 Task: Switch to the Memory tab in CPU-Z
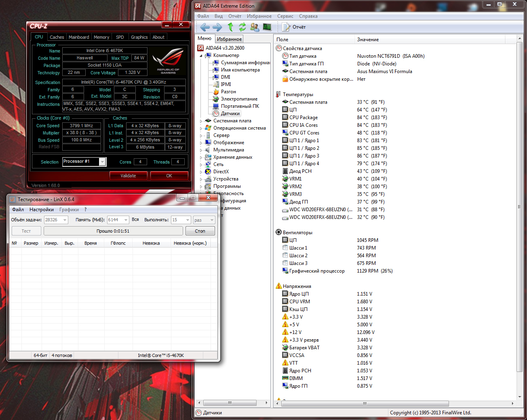click(x=101, y=37)
